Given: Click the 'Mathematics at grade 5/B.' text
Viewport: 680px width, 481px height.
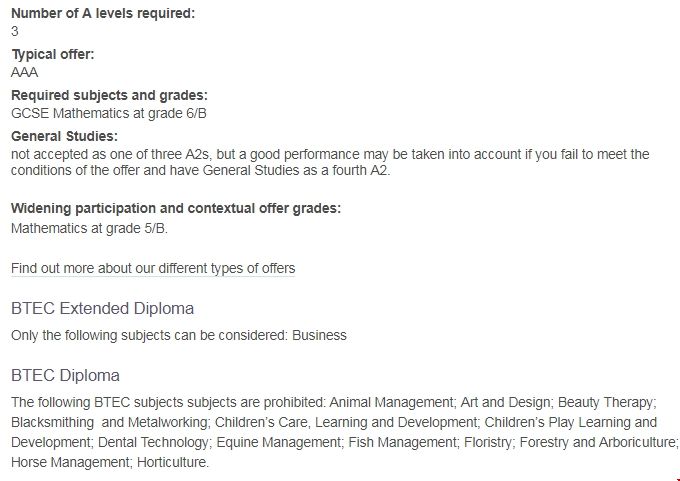Looking at the screenshot, I should coord(90,227).
